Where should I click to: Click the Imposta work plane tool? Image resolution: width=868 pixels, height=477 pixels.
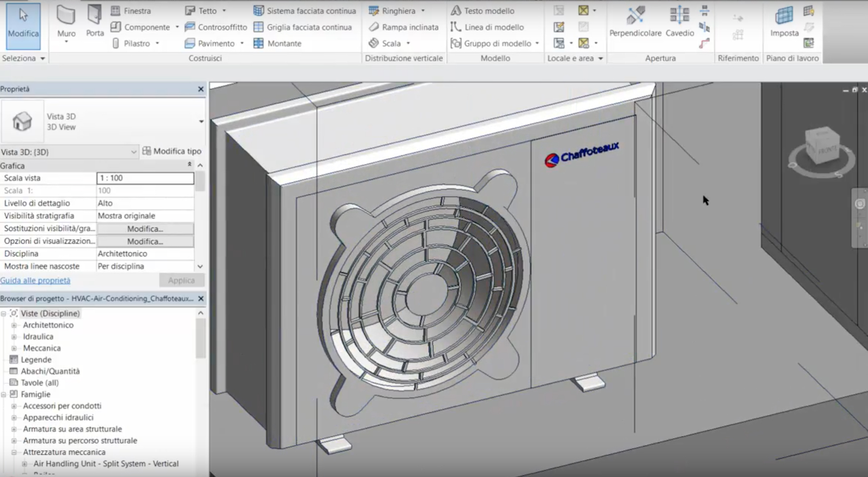[x=784, y=23]
